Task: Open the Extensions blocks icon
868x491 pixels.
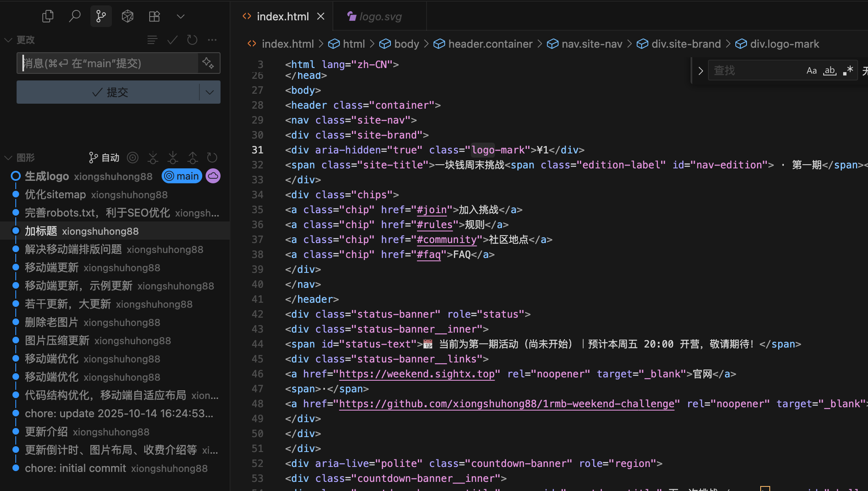Action: [154, 17]
